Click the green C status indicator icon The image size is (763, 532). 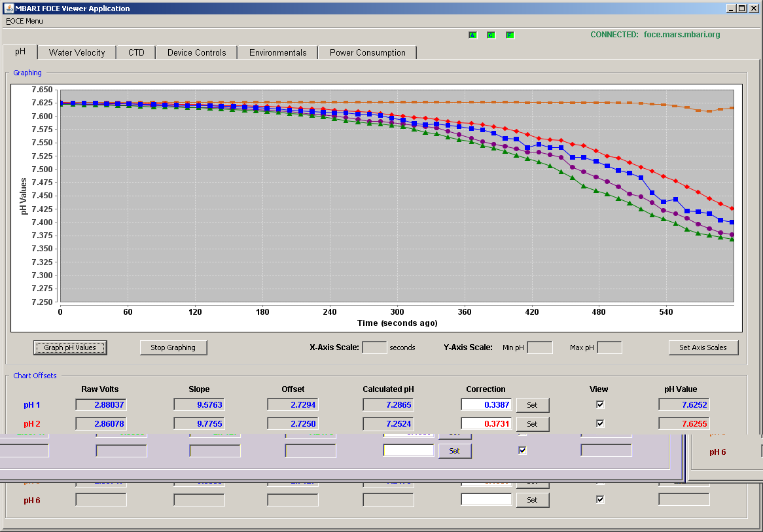[491, 35]
